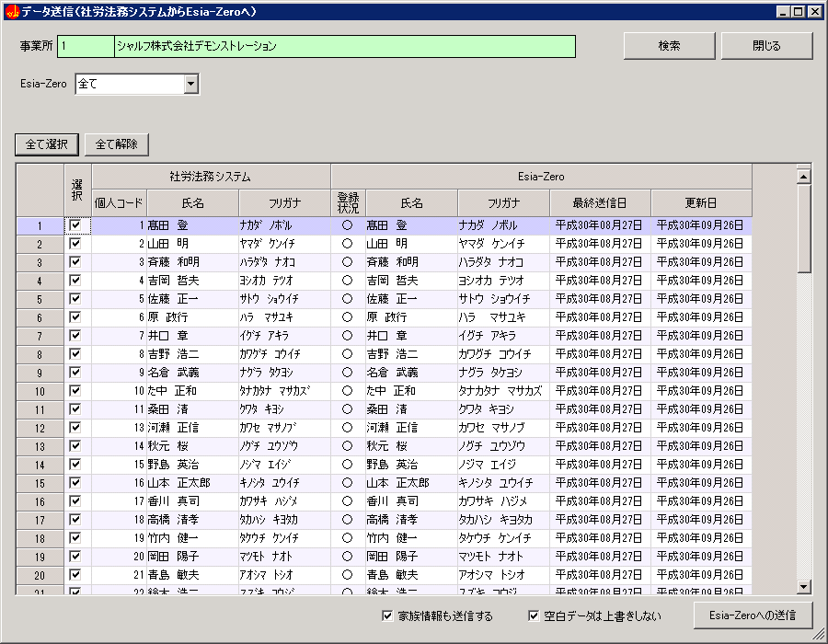
Task: Click 更新日 cell for 青島 敏夫
Action: [701, 575]
